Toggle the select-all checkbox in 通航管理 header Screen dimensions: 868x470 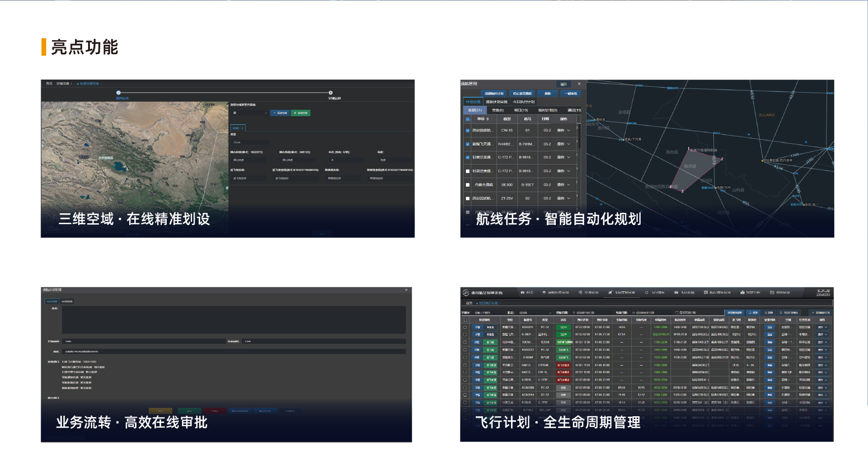pos(468,119)
